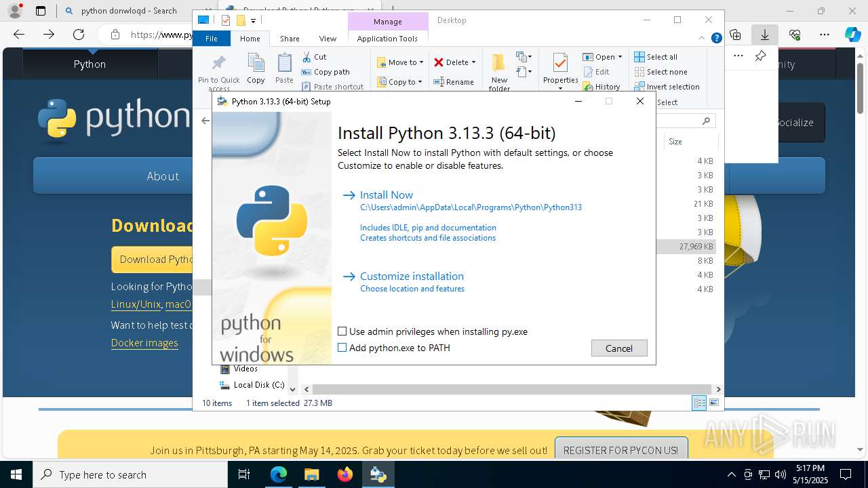Click the Edge tab actions icon
Viewport: 868px width, 488px height.
41,11
